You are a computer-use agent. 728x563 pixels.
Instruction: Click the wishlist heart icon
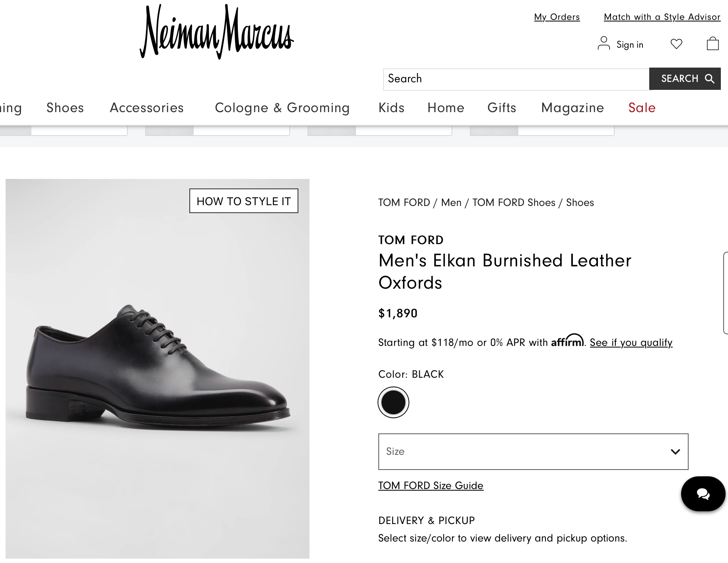click(x=677, y=44)
